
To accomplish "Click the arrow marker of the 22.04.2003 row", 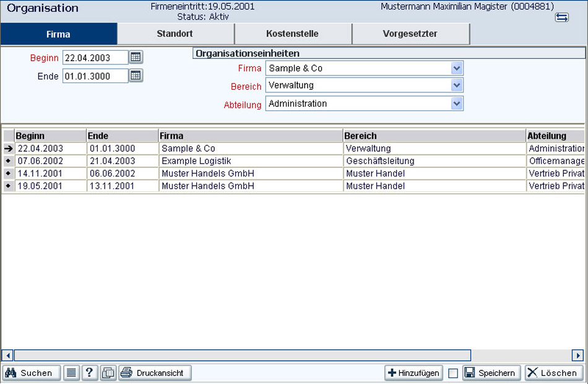I will (x=8, y=148).
